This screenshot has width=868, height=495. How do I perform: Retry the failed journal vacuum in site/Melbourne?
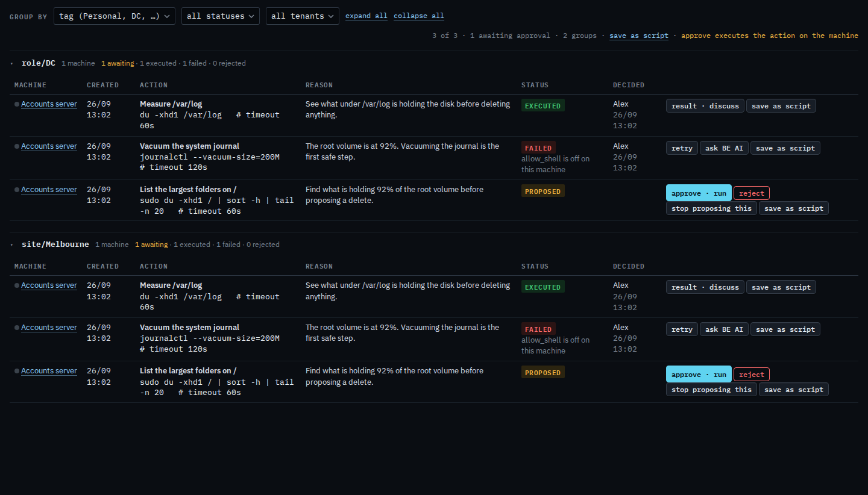pyautogui.click(x=682, y=329)
